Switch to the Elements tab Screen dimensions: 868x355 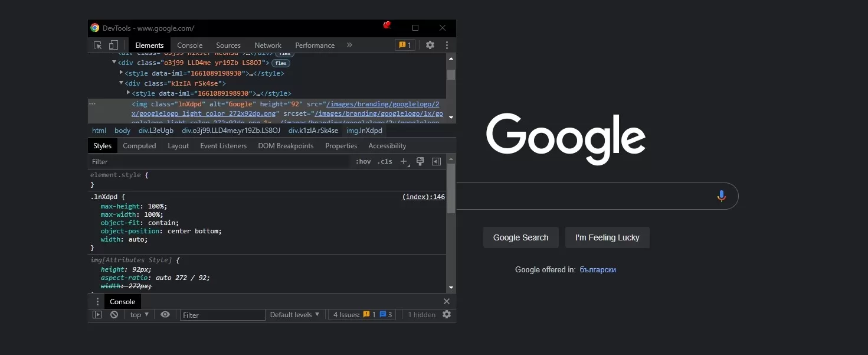(149, 45)
